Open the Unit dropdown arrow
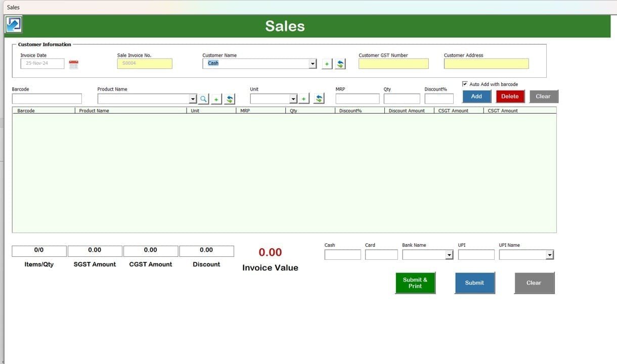 coord(293,99)
